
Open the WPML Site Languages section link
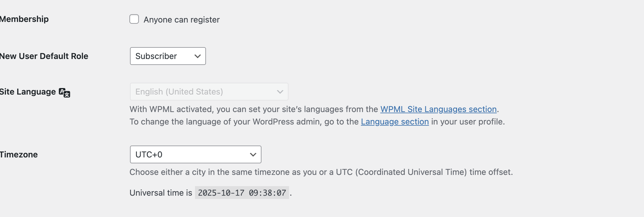[438, 109]
